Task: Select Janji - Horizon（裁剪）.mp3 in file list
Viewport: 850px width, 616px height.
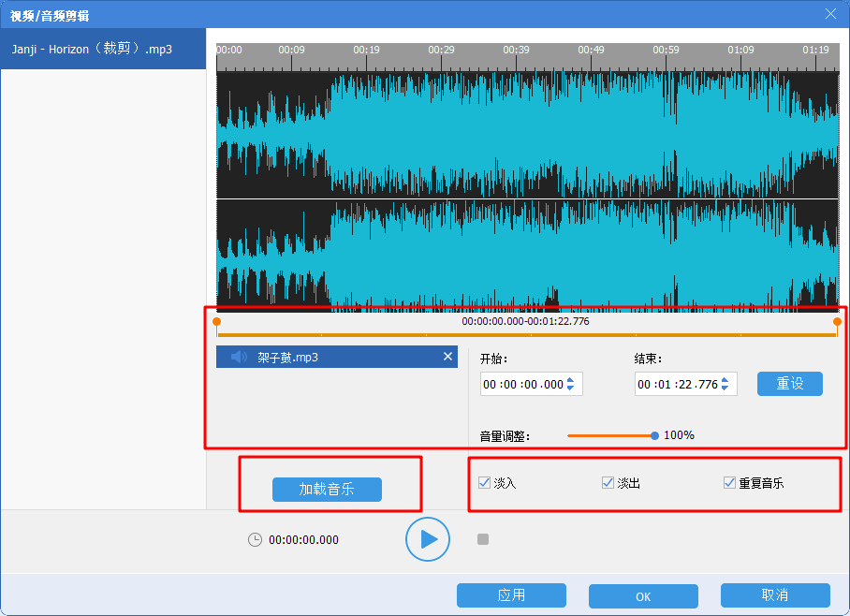Action: tap(103, 49)
